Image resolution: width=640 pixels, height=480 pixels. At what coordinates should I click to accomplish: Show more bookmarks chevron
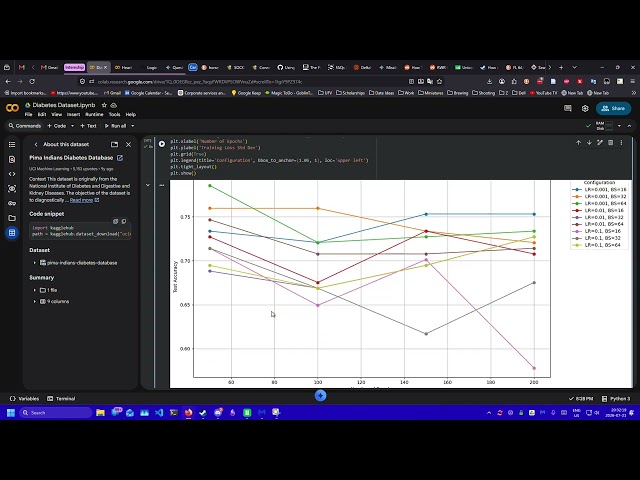(633, 93)
